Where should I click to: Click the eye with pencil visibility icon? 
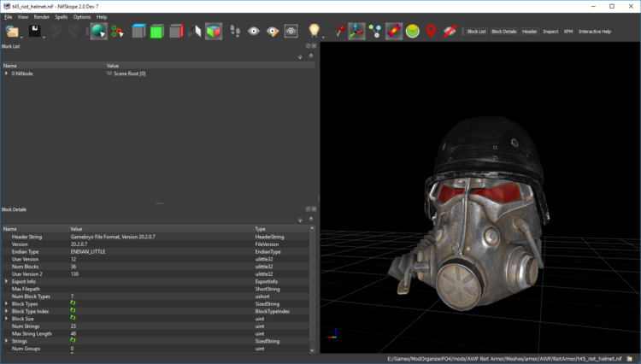click(x=273, y=32)
